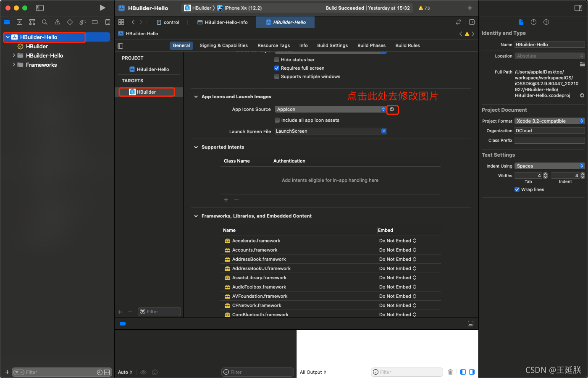This screenshot has height=378, width=588.
Task: Add an editor pane on the right
Action: (472, 22)
